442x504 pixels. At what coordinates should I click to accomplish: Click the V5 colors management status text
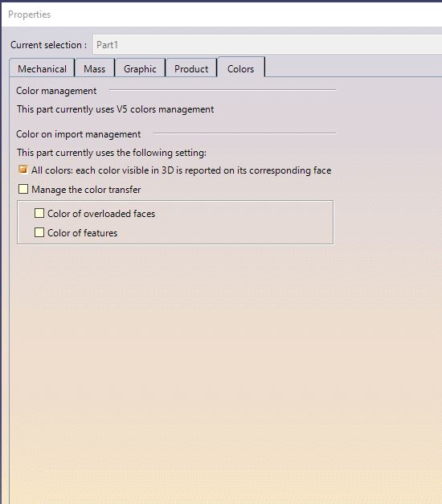116,109
